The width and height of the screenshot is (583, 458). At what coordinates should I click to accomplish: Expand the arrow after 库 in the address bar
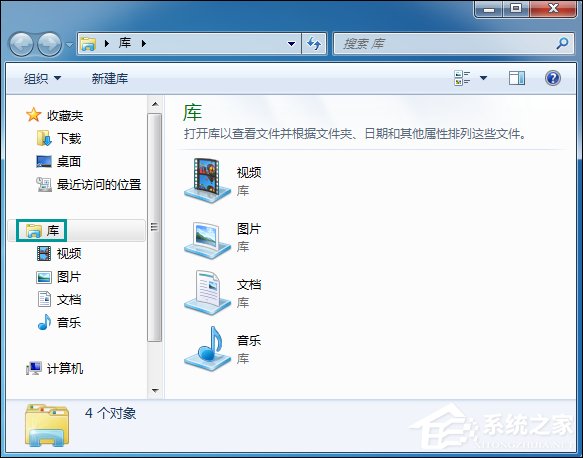click(x=144, y=44)
